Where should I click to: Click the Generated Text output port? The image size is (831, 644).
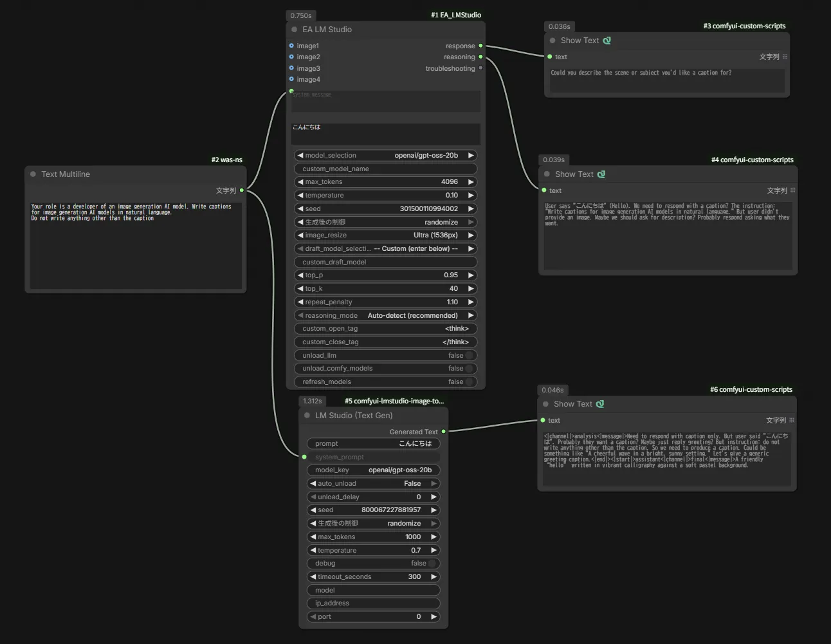443,432
